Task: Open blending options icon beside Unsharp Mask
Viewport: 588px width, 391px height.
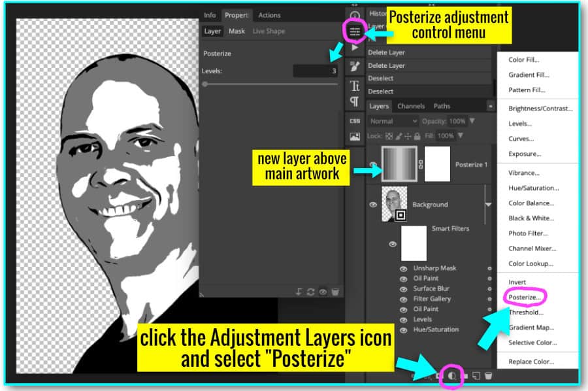Action: [489, 268]
